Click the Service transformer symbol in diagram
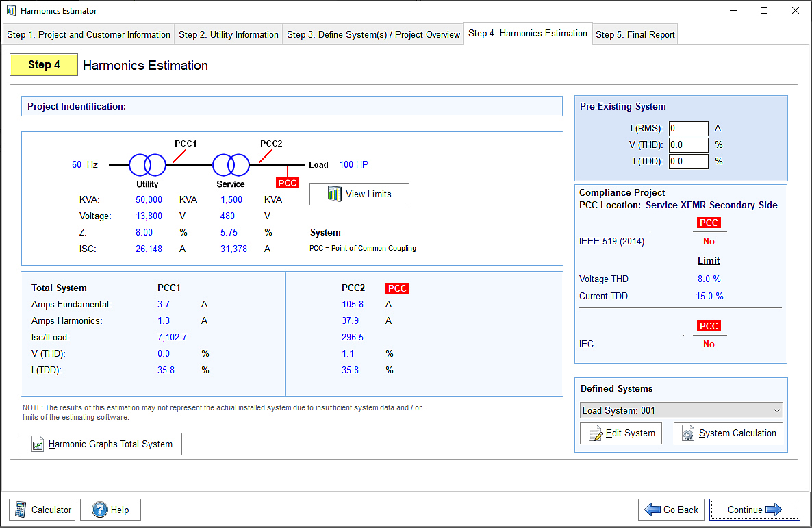The image size is (812, 528). (231, 165)
